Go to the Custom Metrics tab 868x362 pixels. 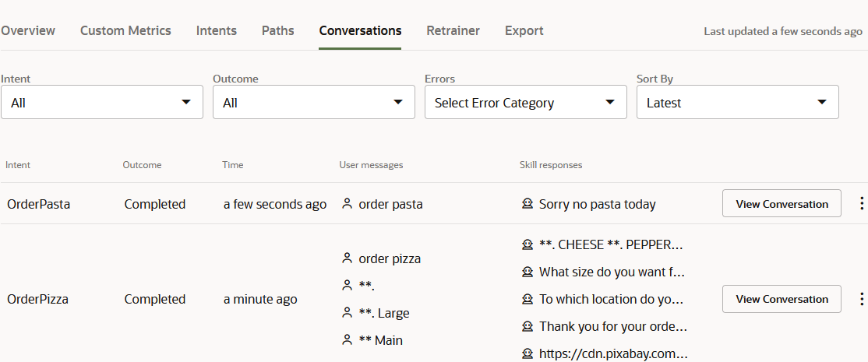click(125, 31)
